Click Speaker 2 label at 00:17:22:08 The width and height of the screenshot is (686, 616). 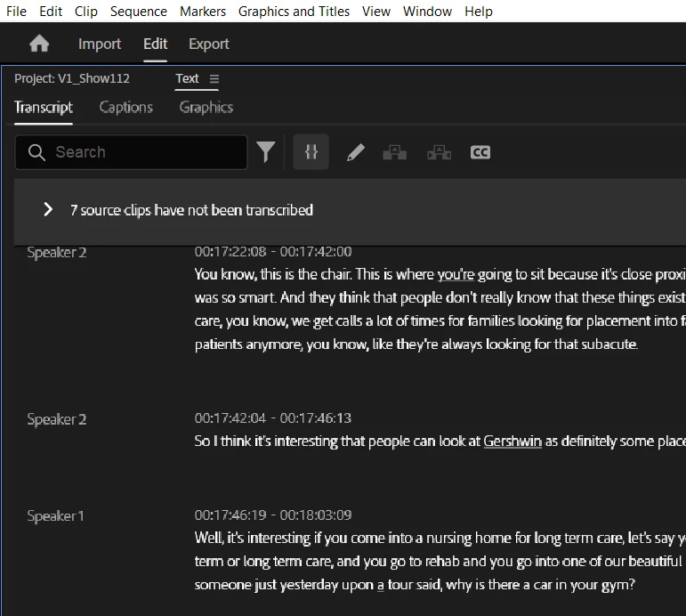click(x=56, y=253)
